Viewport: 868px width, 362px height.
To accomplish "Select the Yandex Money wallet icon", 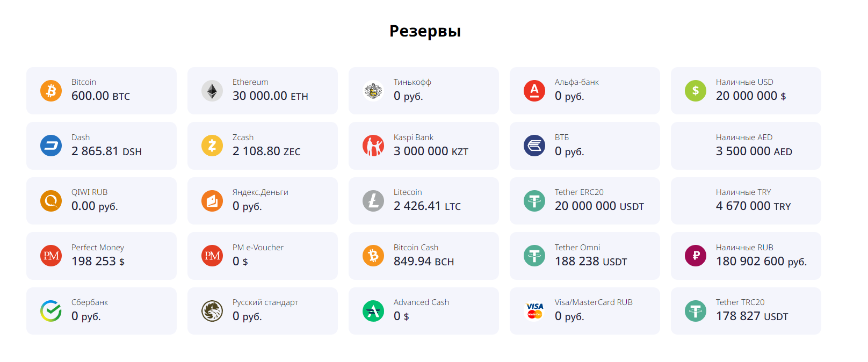I will click(212, 201).
